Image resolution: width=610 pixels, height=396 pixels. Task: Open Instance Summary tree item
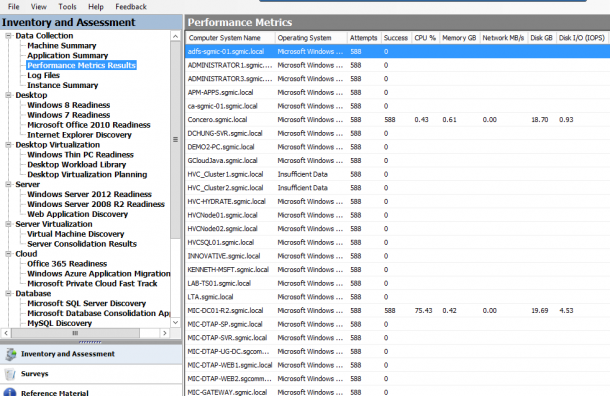[62, 85]
